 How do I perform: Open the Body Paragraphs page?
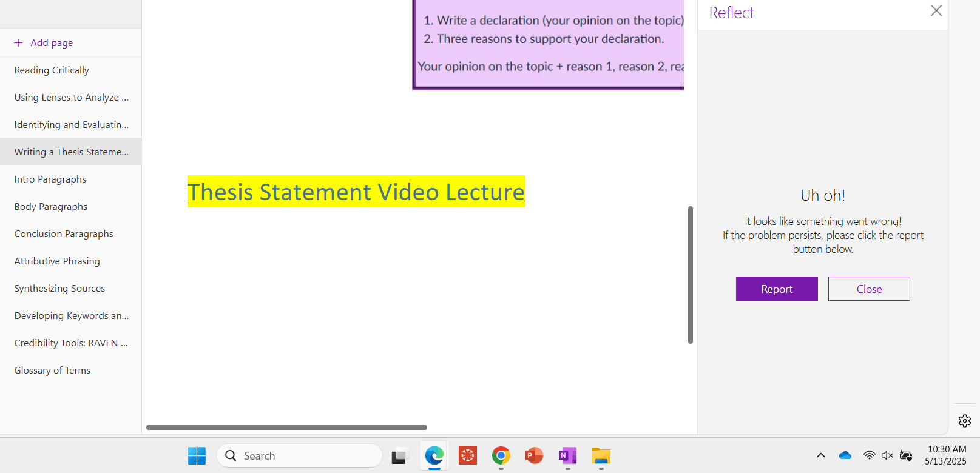coord(70,206)
